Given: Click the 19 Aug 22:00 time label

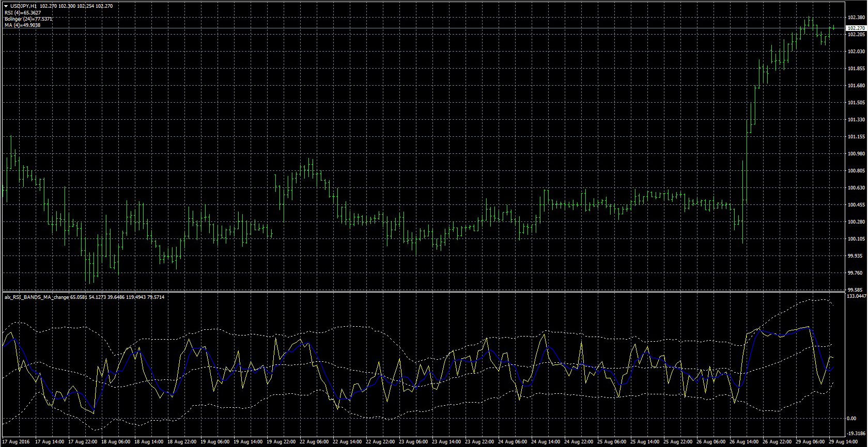Looking at the screenshot, I should pos(282,442).
